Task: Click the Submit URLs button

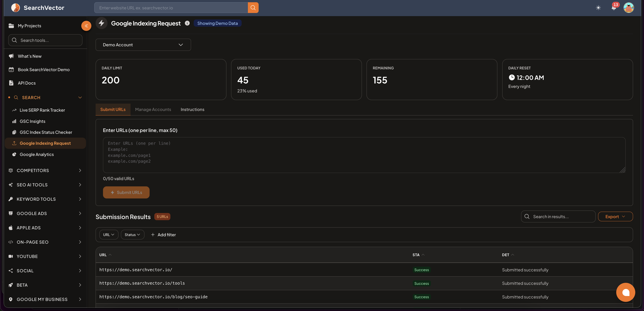Action: point(126,193)
